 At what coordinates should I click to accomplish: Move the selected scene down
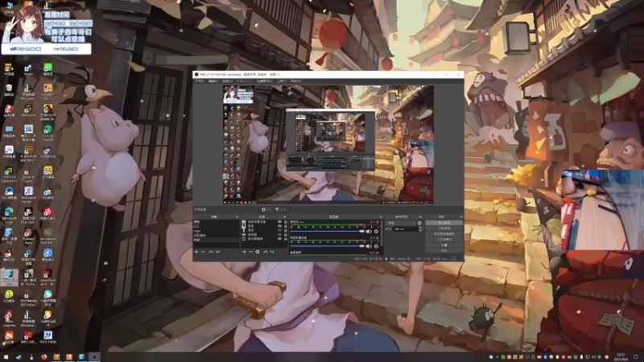coord(217,252)
